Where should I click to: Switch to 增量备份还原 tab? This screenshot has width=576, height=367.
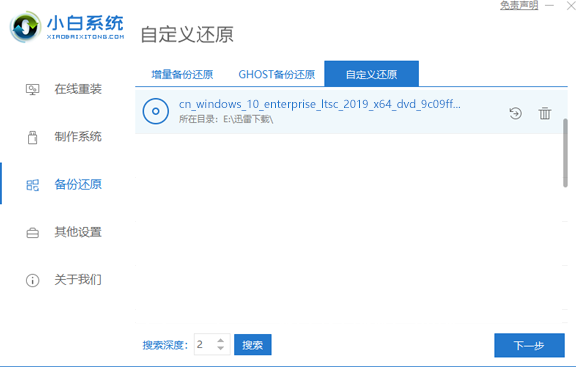[182, 75]
